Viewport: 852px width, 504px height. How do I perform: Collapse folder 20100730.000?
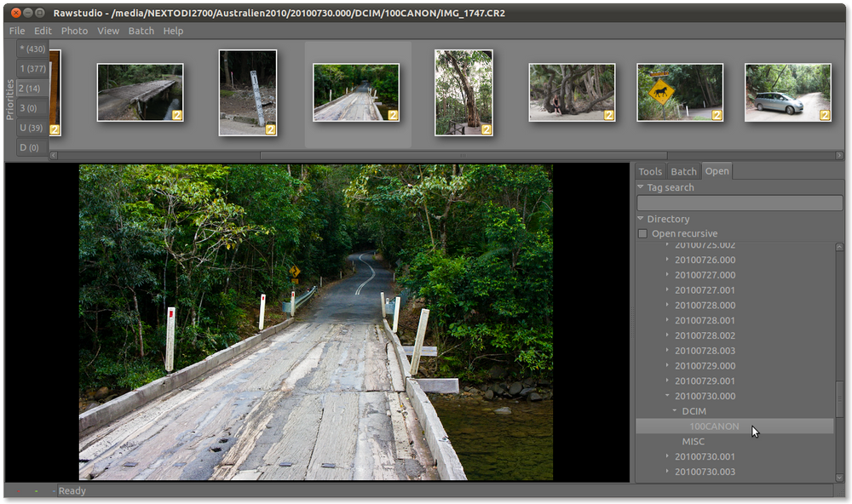coord(667,396)
